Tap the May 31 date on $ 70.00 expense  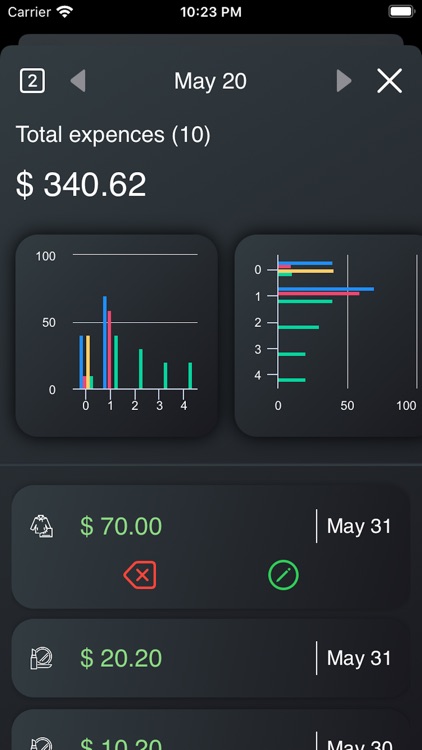[x=359, y=526]
